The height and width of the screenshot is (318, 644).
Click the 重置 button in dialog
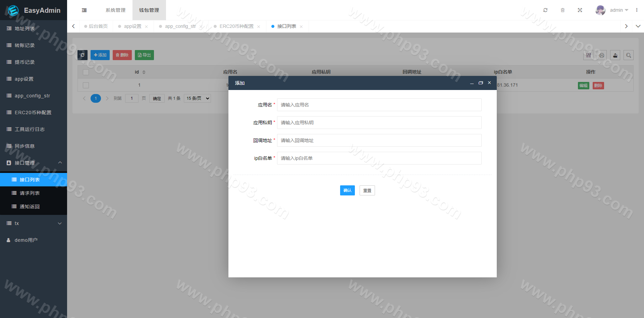click(367, 190)
